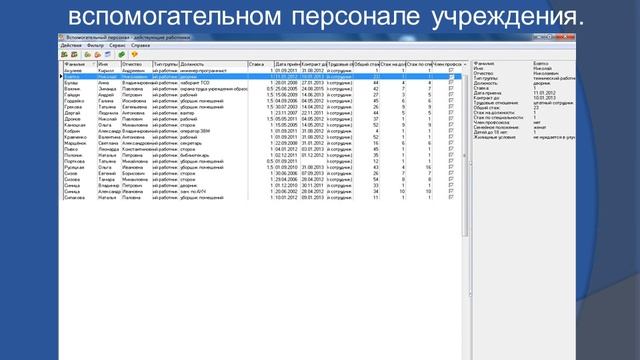Open the Сервис menu
The height and width of the screenshot is (360, 640).
pos(118,46)
